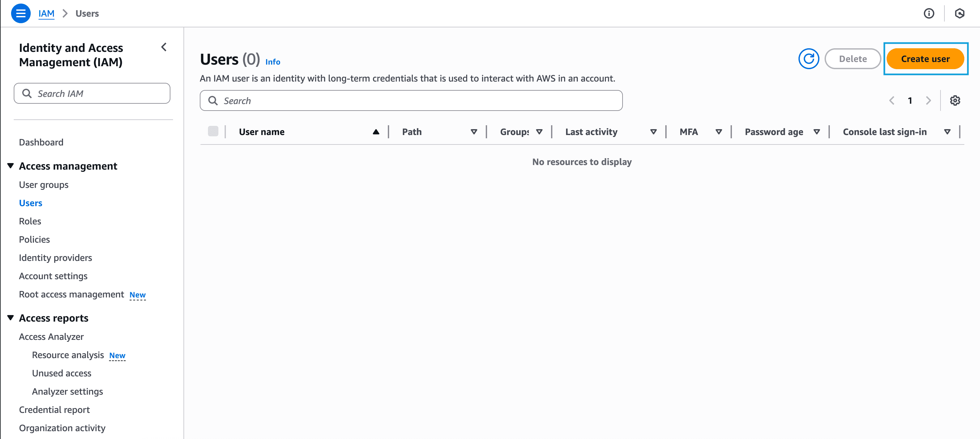Click the Info link next to Users
980x439 pixels.
pyautogui.click(x=272, y=62)
